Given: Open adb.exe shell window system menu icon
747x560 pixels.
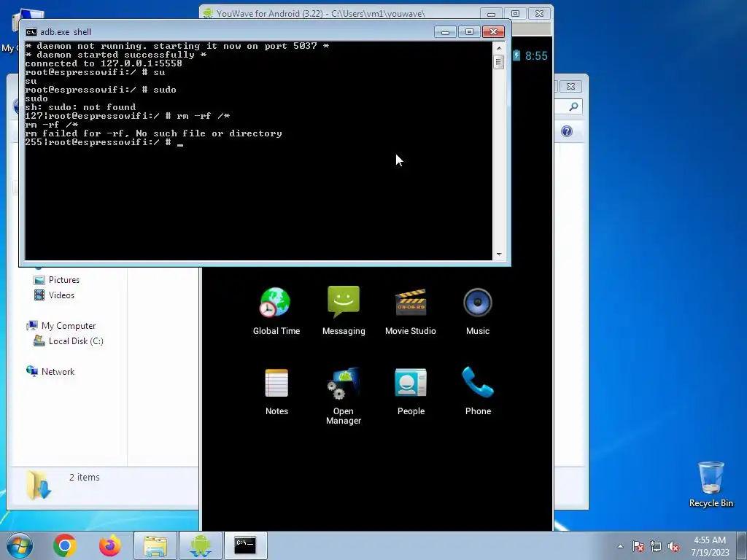Looking at the screenshot, I should 31,32.
